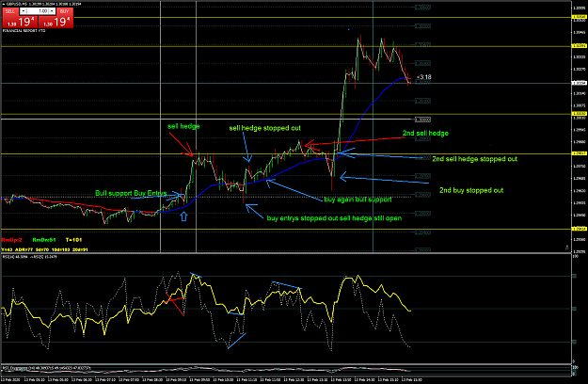Click the red SELL button
Screen dimensions: 588x384
point(10,11)
